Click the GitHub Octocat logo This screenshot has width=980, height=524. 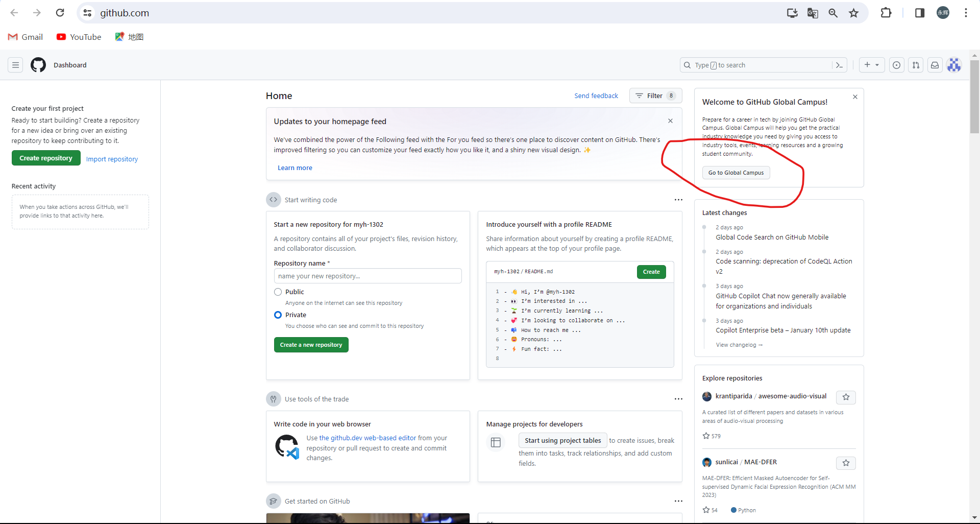(38, 65)
